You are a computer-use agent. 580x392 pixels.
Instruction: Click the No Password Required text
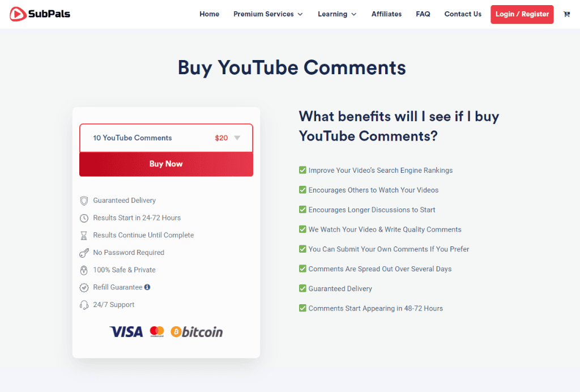click(x=129, y=253)
